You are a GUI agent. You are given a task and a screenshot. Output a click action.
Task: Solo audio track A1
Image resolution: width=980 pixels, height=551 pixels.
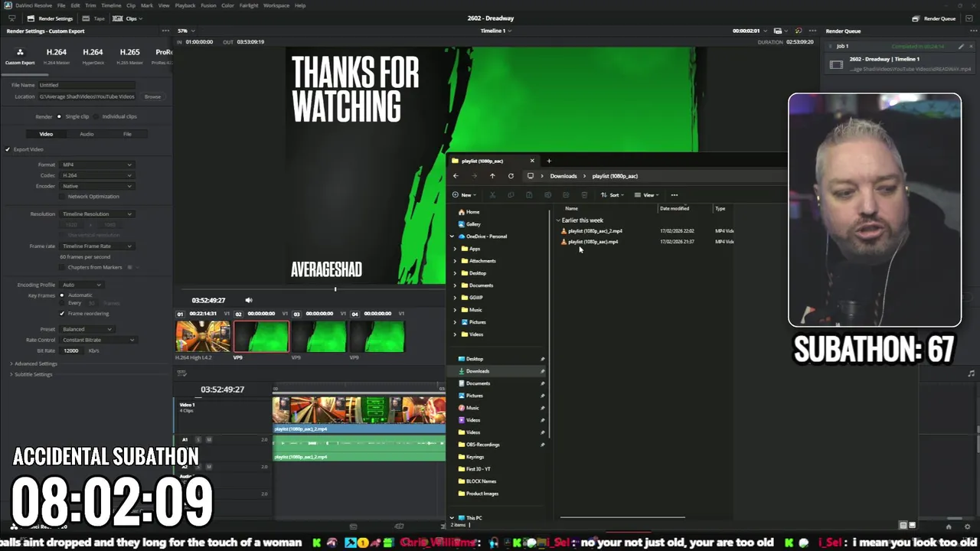(198, 439)
